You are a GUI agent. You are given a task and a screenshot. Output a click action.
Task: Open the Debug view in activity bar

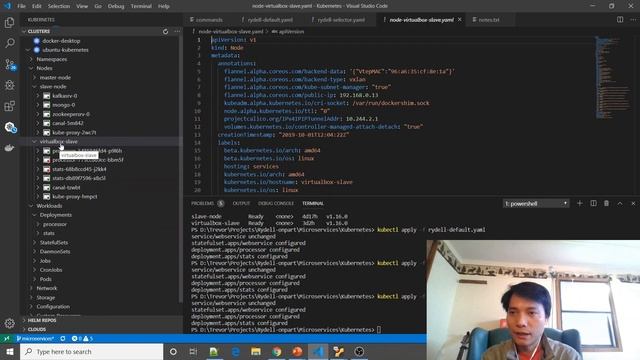tap(9, 85)
